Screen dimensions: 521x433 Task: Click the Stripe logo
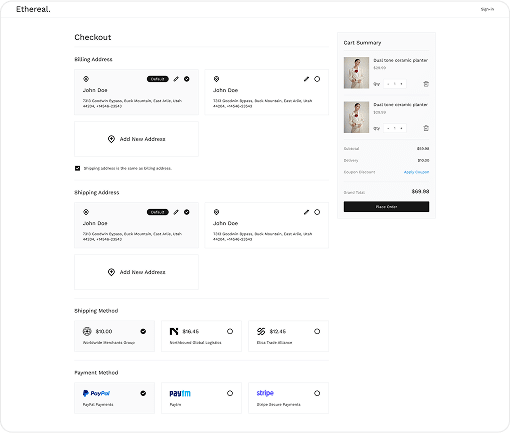265,393
